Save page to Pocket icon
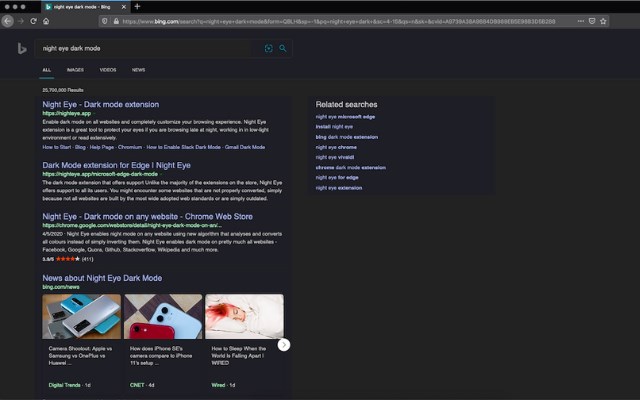Screen dimensions: 640x400 (x=592, y=21)
